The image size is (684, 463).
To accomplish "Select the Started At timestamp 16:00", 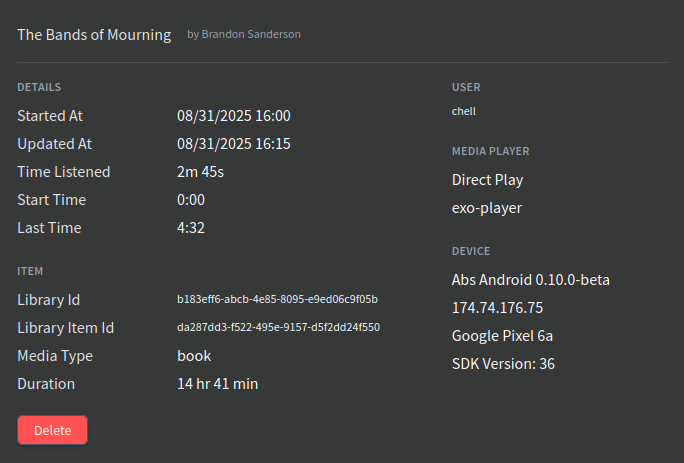I will (x=234, y=116).
